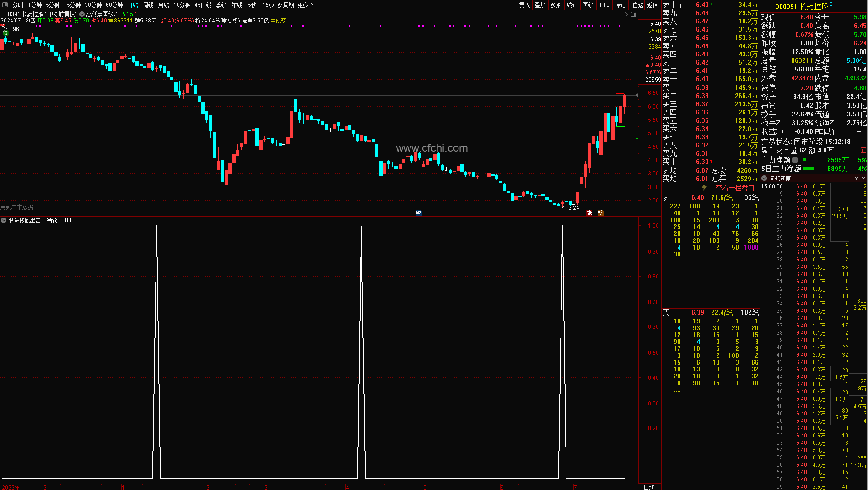The width and height of the screenshot is (868, 490).
Task: Click the ¥ icon next to 卖十
Action: [680, 5]
